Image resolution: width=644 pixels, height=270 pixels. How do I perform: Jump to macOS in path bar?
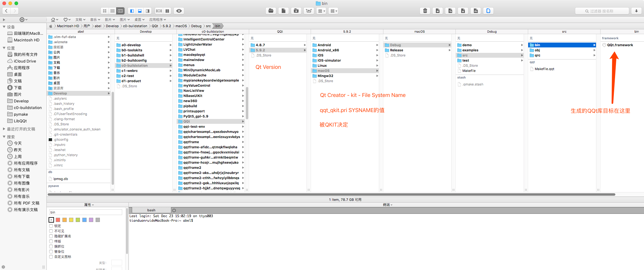[181, 26]
